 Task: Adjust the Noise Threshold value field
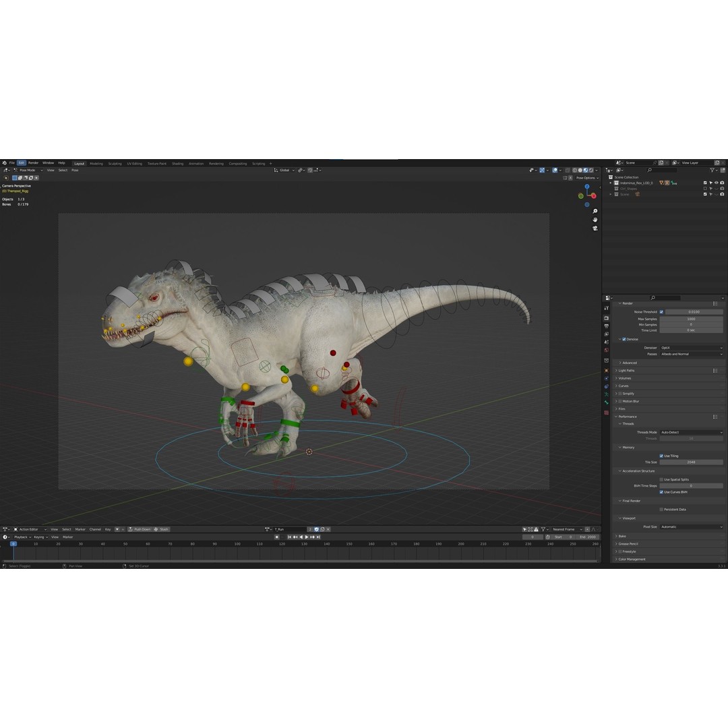(x=694, y=312)
